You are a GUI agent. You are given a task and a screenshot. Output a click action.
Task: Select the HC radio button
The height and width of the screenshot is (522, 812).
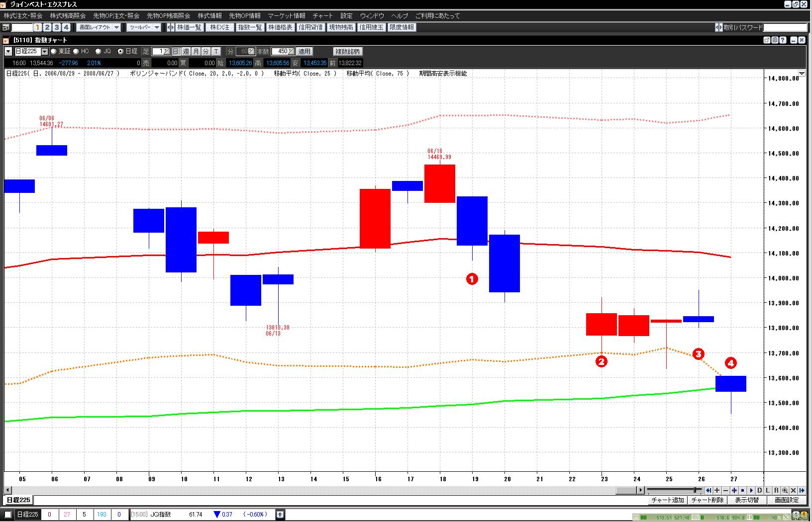click(76, 51)
